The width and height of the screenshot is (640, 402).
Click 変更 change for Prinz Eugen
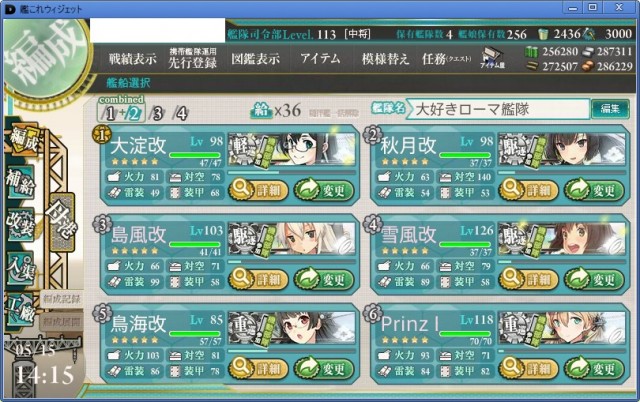(594, 369)
